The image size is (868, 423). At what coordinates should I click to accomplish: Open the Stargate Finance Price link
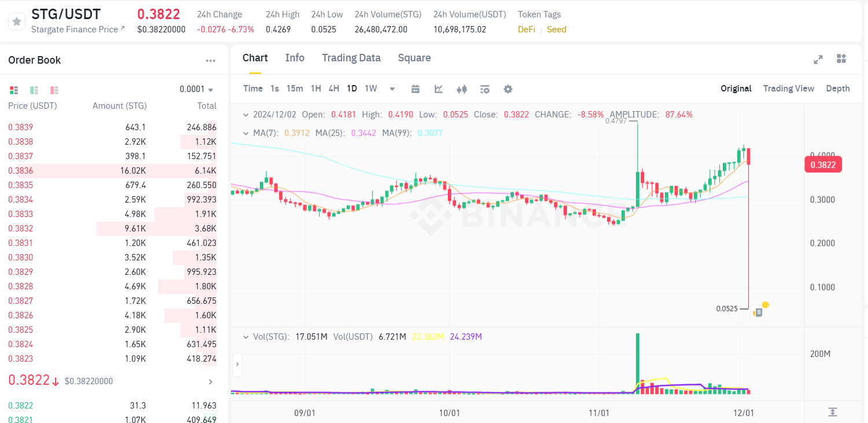point(78,30)
